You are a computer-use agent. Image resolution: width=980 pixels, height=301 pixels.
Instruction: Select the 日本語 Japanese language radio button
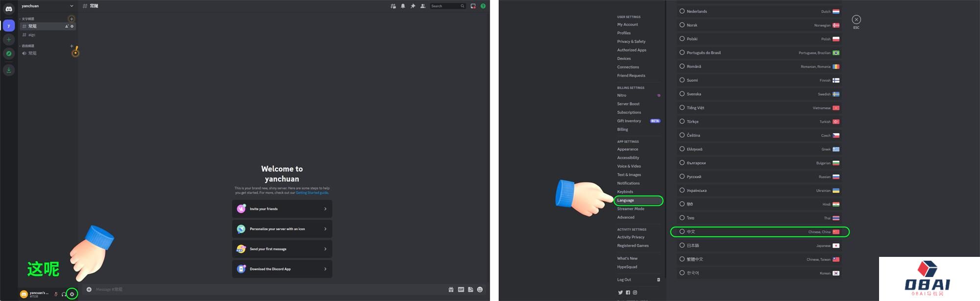click(682, 245)
